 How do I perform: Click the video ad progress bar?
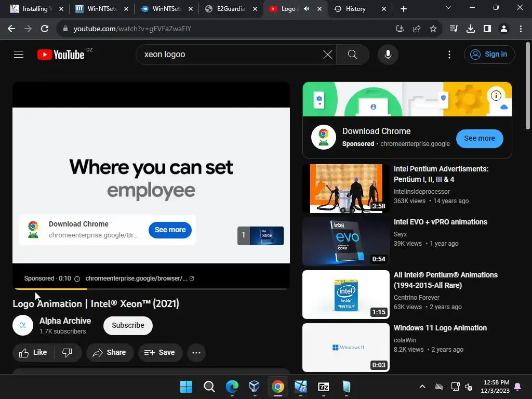pos(151,289)
